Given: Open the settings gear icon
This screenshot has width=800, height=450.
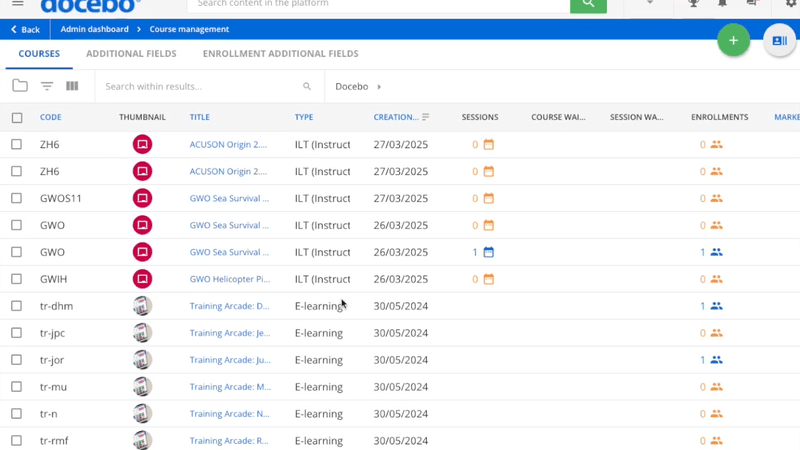Looking at the screenshot, I should tap(791, 3).
